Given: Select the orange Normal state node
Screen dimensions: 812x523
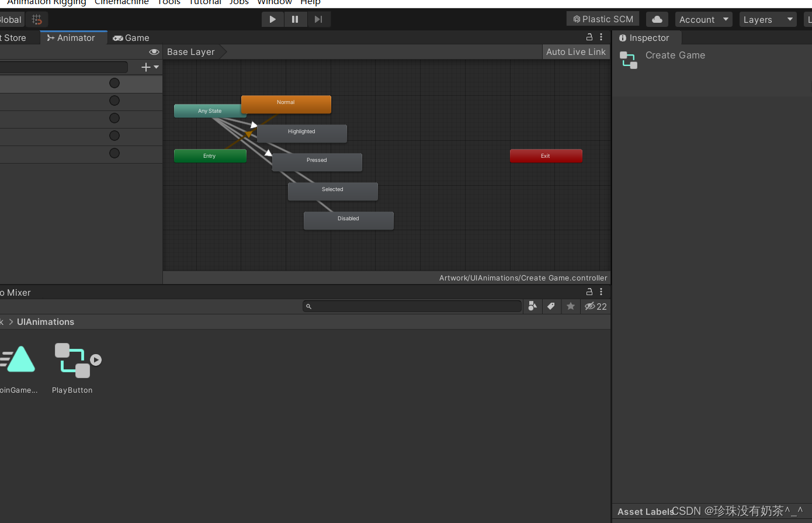Looking at the screenshot, I should [286, 104].
